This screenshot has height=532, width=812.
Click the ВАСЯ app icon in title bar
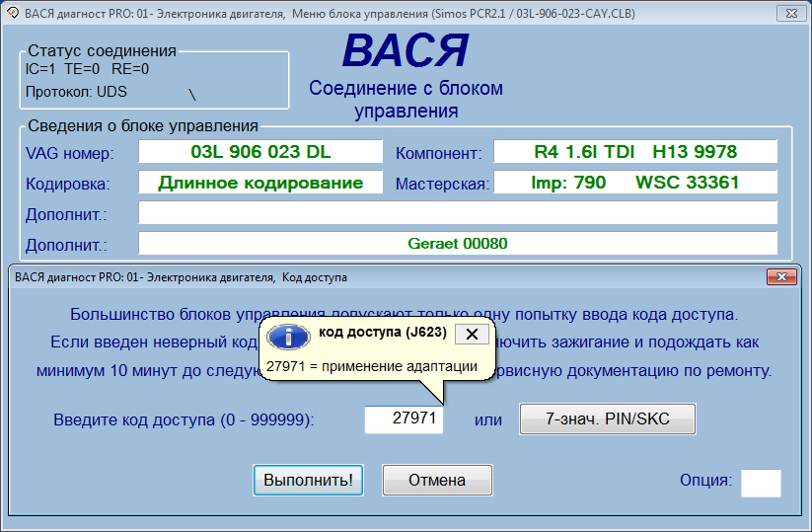(x=13, y=13)
